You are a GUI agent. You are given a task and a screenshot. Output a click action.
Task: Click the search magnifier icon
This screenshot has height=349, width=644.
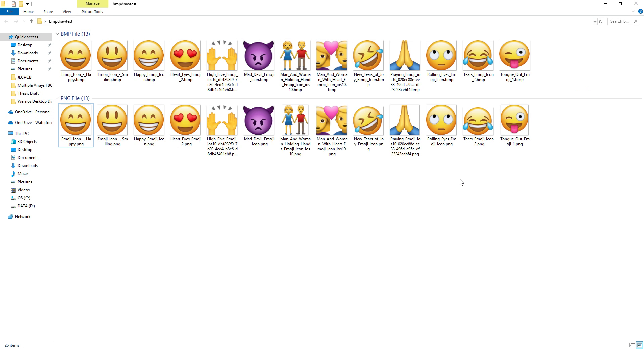635,21
